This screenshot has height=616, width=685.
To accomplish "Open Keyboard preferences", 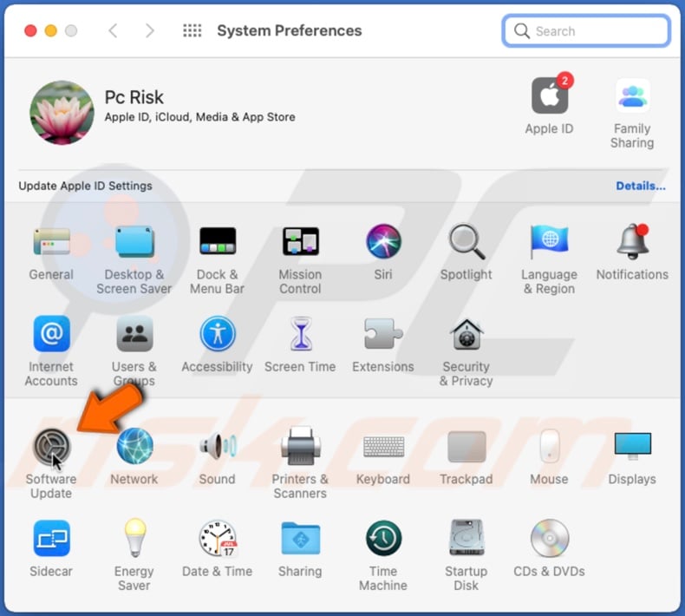I will (x=383, y=447).
